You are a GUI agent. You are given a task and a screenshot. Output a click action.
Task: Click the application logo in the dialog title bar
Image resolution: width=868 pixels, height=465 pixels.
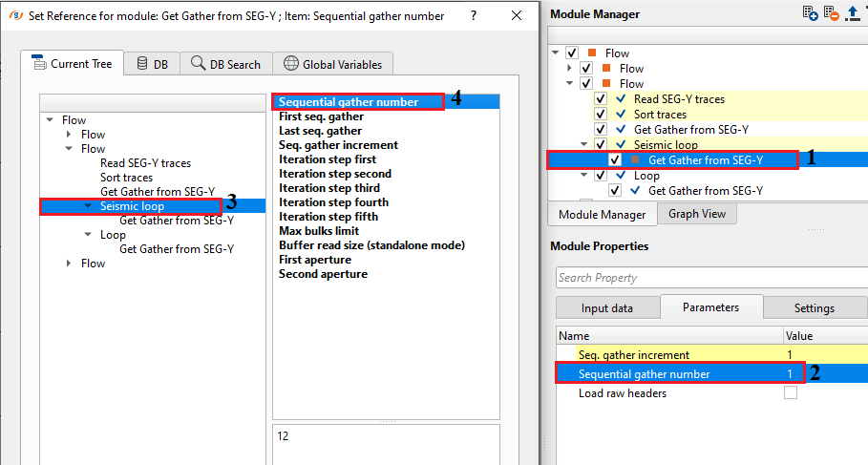pyautogui.click(x=16, y=15)
